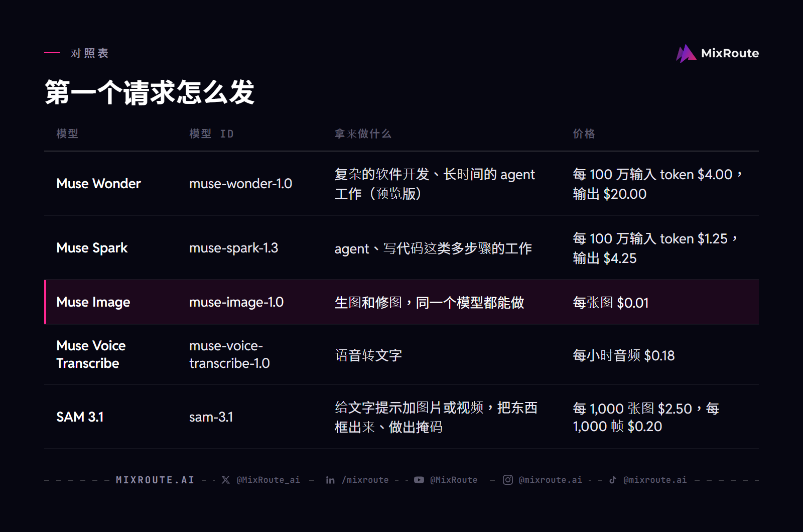
Task: Open the @mixroute.ai Instagram handle
Action: pos(551,480)
